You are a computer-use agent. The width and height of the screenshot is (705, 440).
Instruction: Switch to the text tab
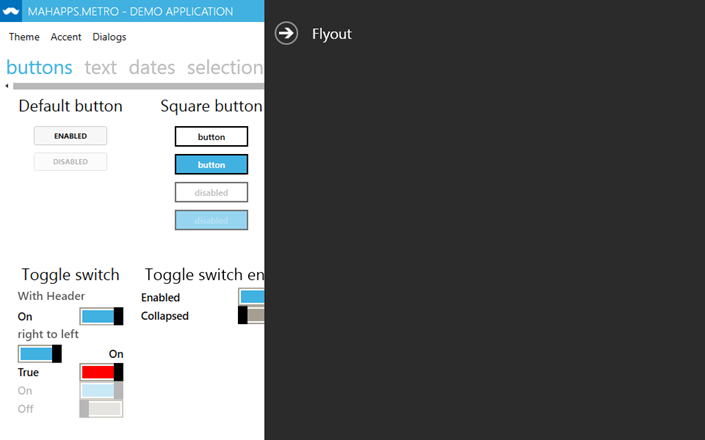100,67
